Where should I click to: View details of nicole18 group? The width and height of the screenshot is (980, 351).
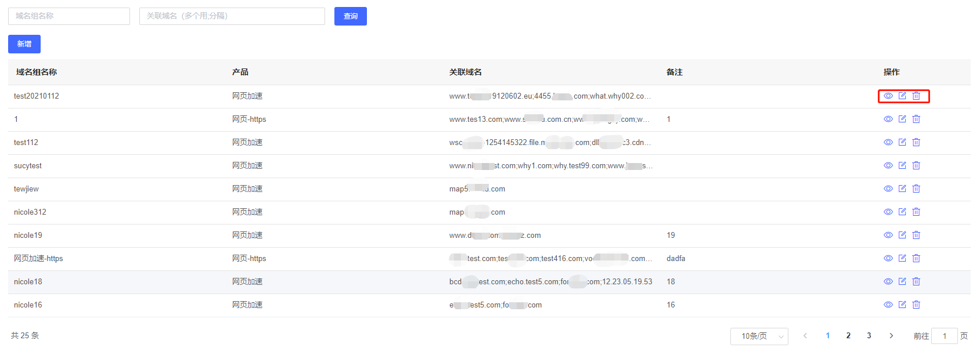point(888,281)
